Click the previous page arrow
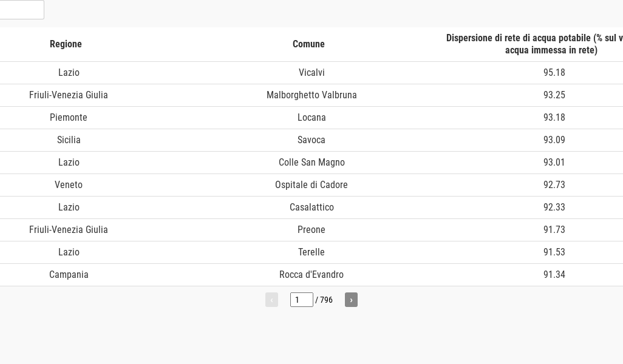 tap(271, 300)
